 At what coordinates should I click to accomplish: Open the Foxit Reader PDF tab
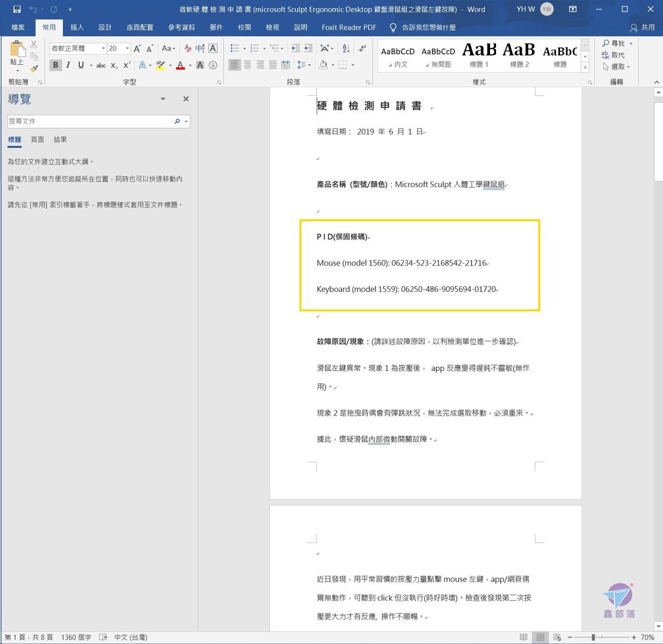coord(349,27)
